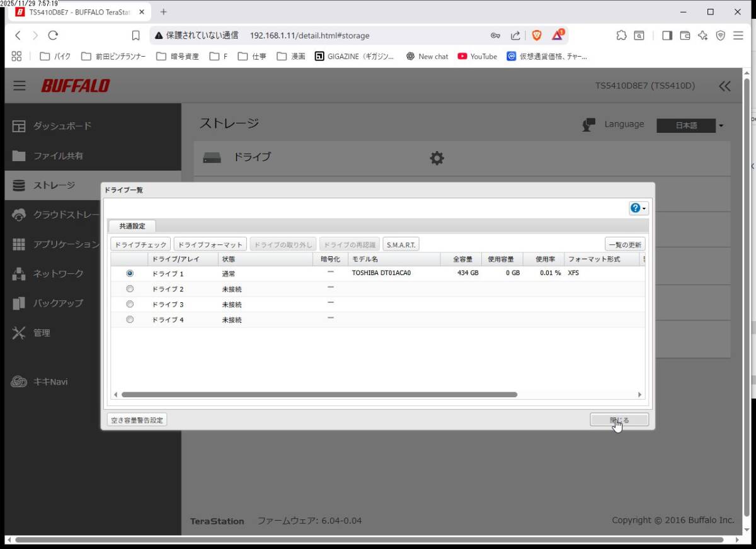Click the ドライブフォーマット button

pyautogui.click(x=210, y=244)
